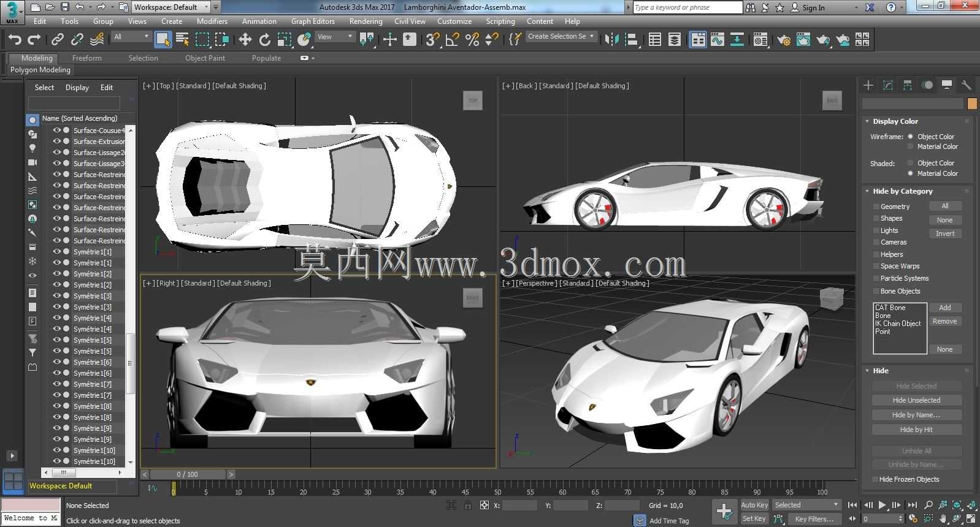Image resolution: width=980 pixels, height=527 pixels.
Task: Enable the Hide Frozen Objects checkbox
Action: pyautogui.click(x=875, y=479)
